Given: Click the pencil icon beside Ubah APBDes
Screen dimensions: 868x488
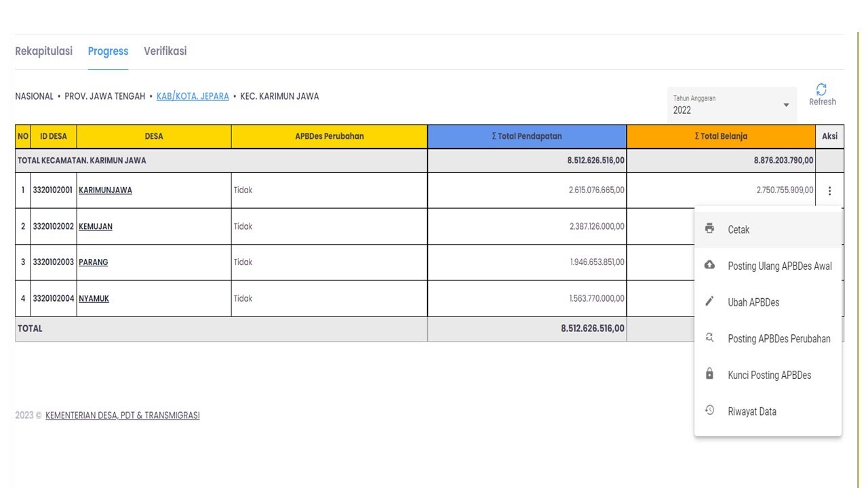Looking at the screenshot, I should point(709,302).
